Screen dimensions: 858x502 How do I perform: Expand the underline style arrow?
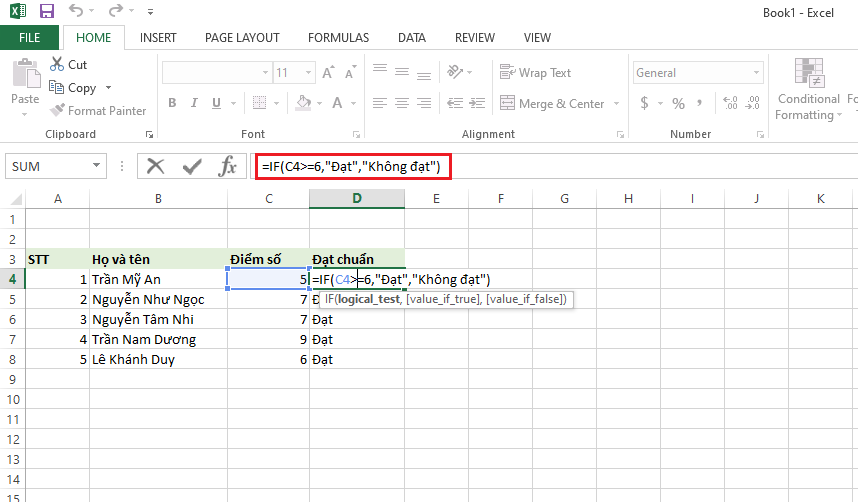[234, 103]
